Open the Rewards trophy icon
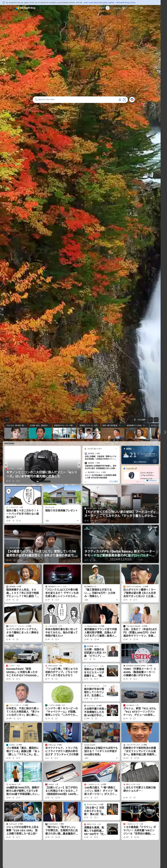167x868 pixels. click(123, 8)
